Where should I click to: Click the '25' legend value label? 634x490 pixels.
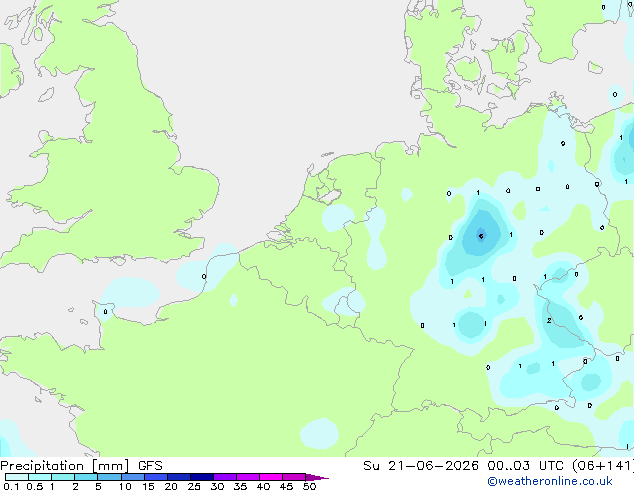[194, 486]
